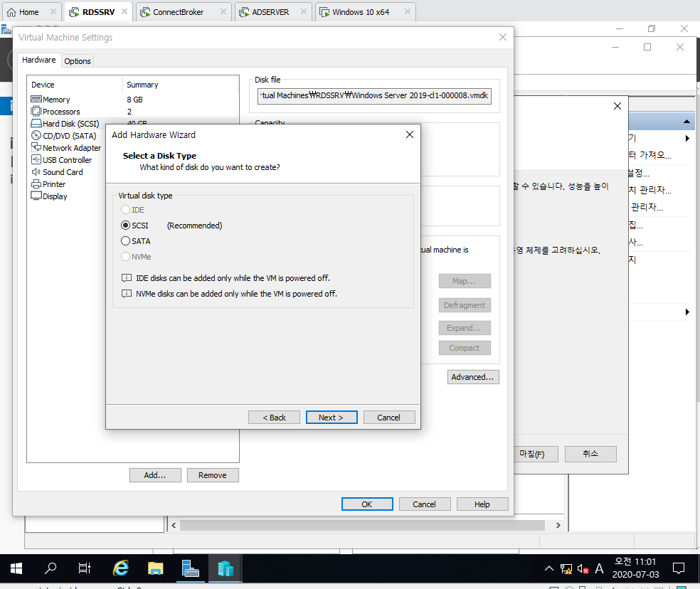Collapse the right panel section arrow
Image resolution: width=700 pixels, height=589 pixels.
point(686,122)
